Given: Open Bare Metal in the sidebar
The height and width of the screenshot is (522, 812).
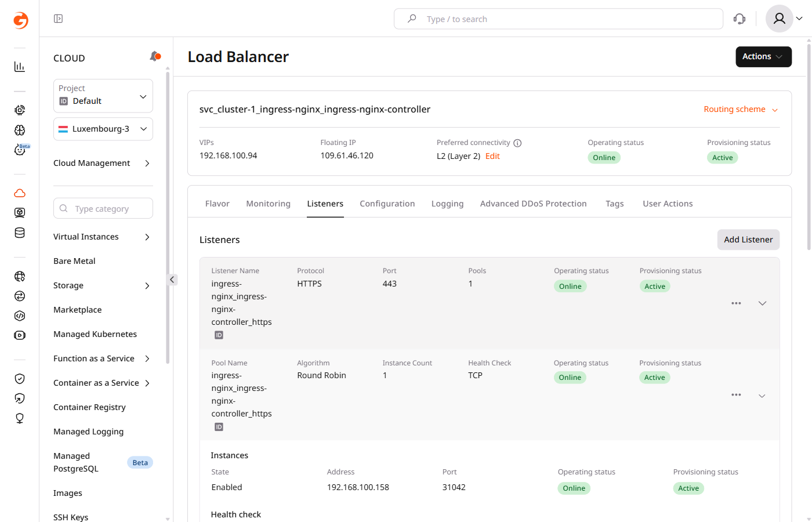Looking at the screenshot, I should [74, 261].
